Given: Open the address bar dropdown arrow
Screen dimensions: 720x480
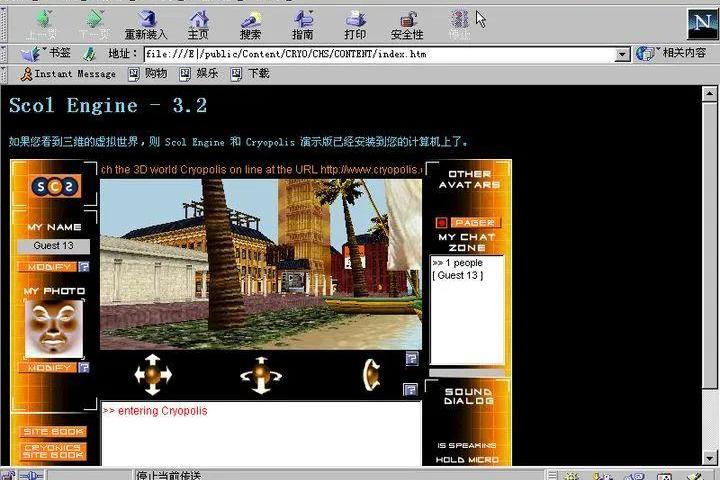Looking at the screenshot, I should [x=622, y=54].
